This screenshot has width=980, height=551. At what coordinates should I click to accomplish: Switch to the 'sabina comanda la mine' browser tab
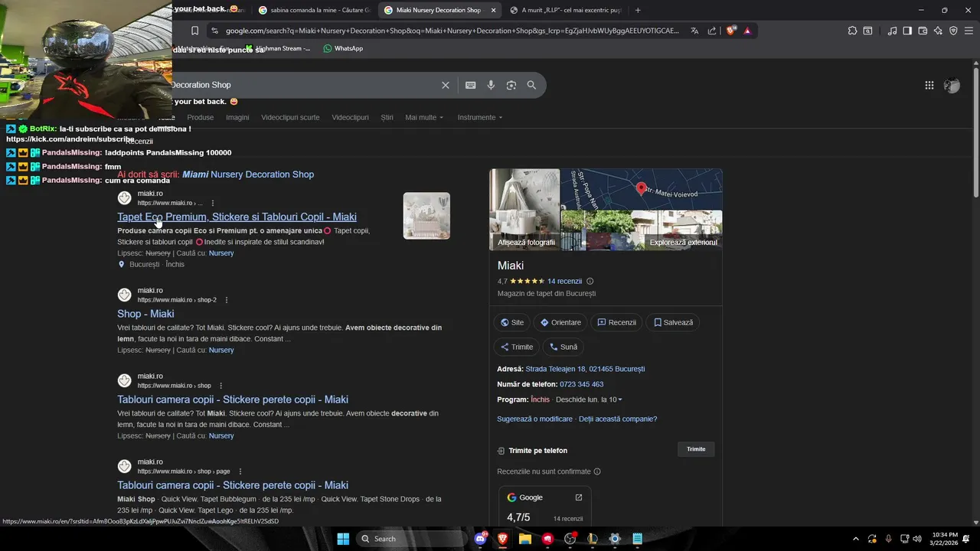314,10
